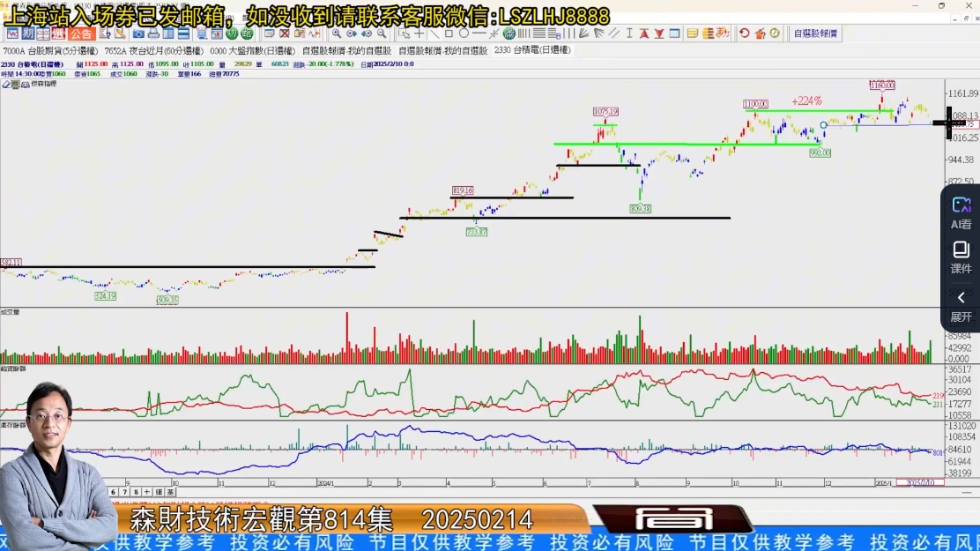Click the 1180.00 peak price label
This screenshot has width=980, height=551.
coord(881,86)
